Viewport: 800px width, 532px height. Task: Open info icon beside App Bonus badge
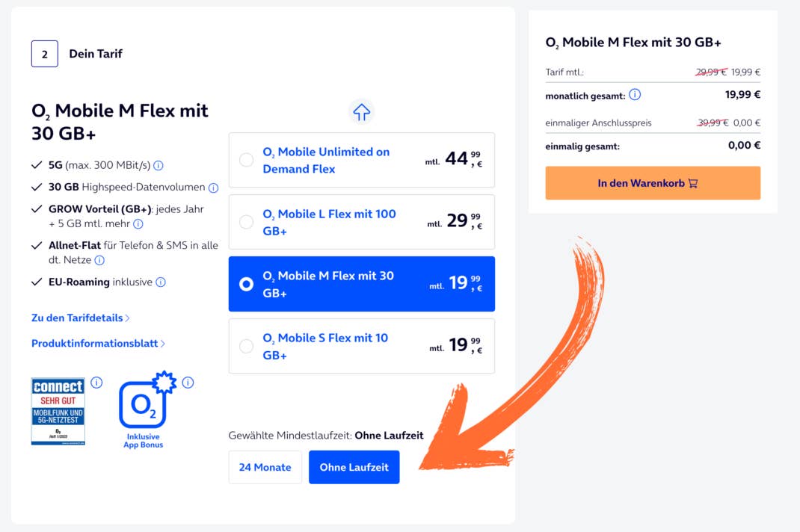(x=188, y=383)
